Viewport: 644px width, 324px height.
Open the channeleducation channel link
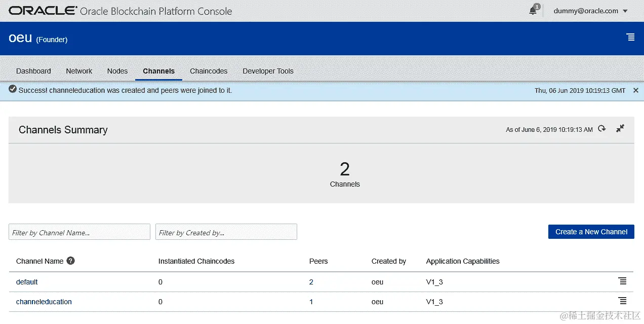coord(44,302)
